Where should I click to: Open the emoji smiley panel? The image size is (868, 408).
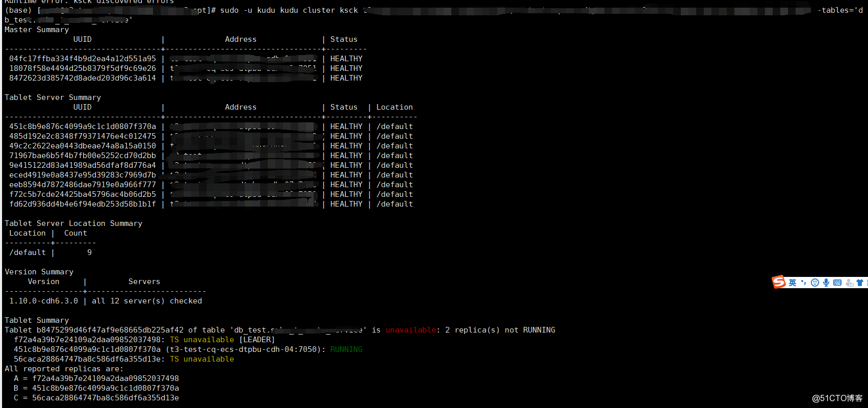(x=815, y=283)
